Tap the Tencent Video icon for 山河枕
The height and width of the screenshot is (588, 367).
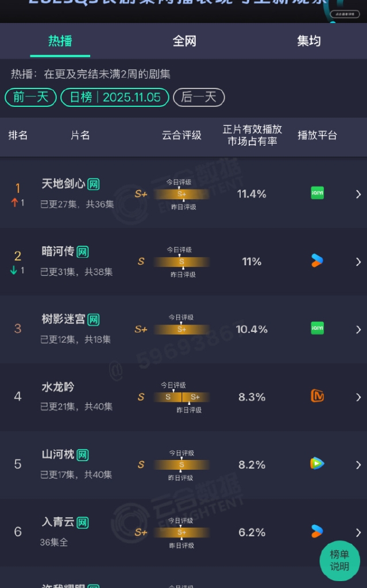[317, 463]
